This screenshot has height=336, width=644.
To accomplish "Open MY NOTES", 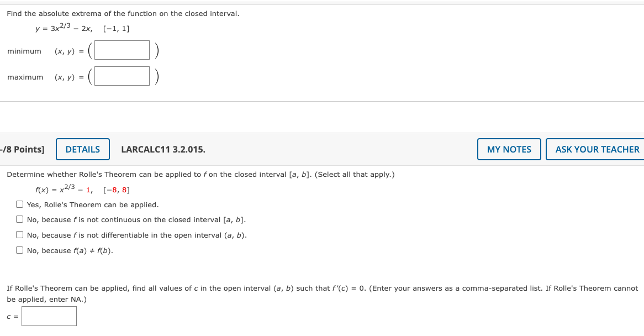I will [509, 149].
